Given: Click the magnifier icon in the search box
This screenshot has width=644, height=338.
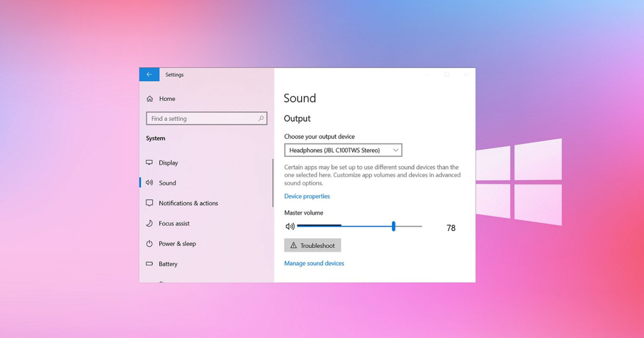Looking at the screenshot, I should [x=260, y=119].
